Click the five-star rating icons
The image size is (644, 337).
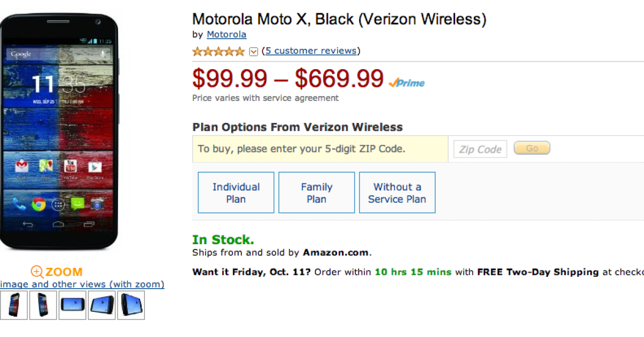click(x=218, y=52)
